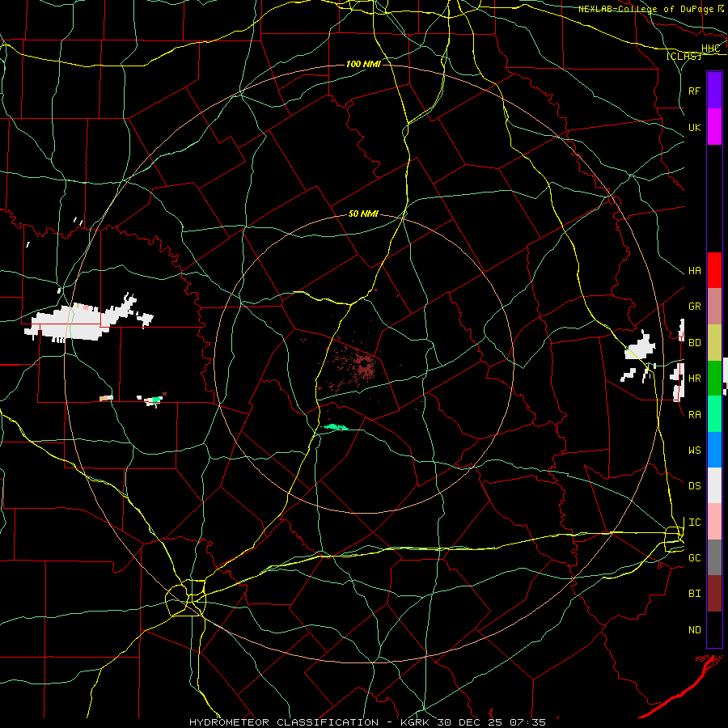Click the 'RF' legend label

[x=694, y=91]
